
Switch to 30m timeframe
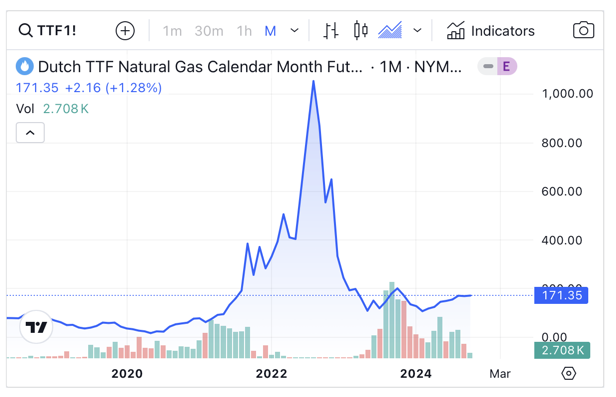click(x=209, y=31)
